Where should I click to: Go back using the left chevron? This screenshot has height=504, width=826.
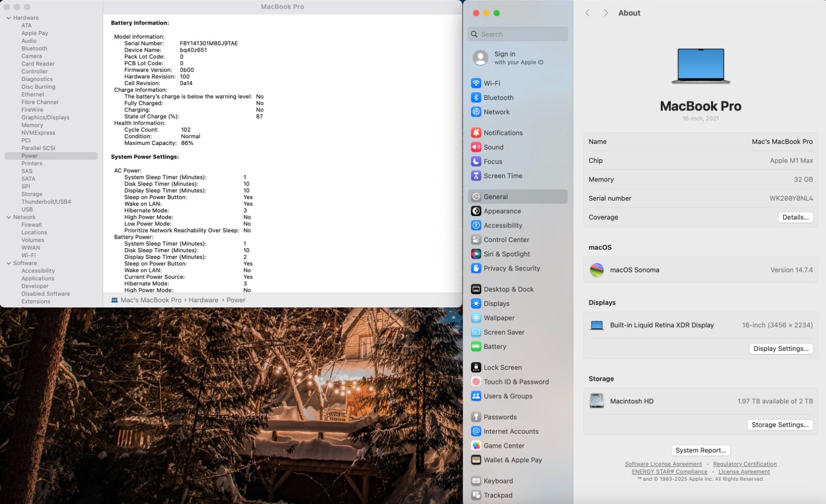tap(587, 13)
